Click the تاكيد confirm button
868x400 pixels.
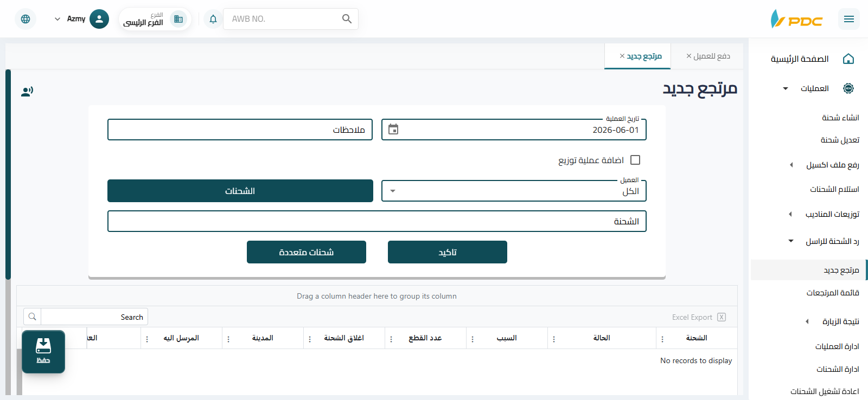[x=448, y=252]
